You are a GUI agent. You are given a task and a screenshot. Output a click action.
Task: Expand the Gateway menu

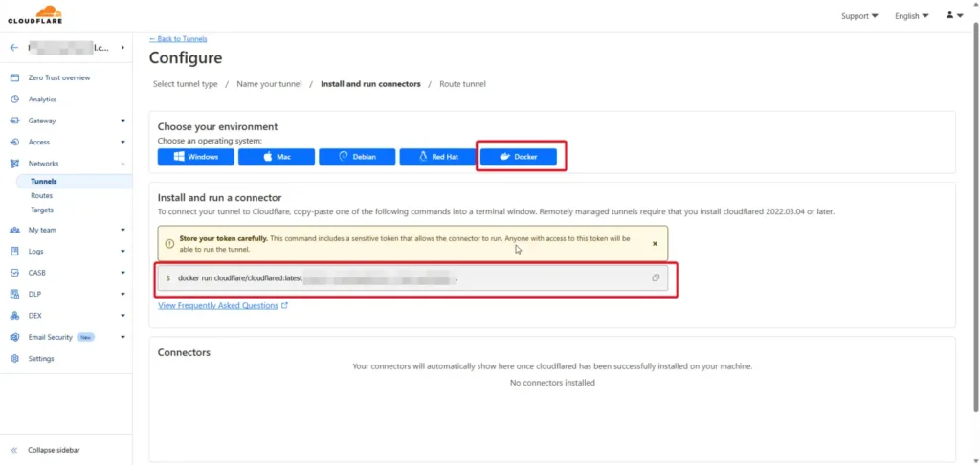(122, 121)
